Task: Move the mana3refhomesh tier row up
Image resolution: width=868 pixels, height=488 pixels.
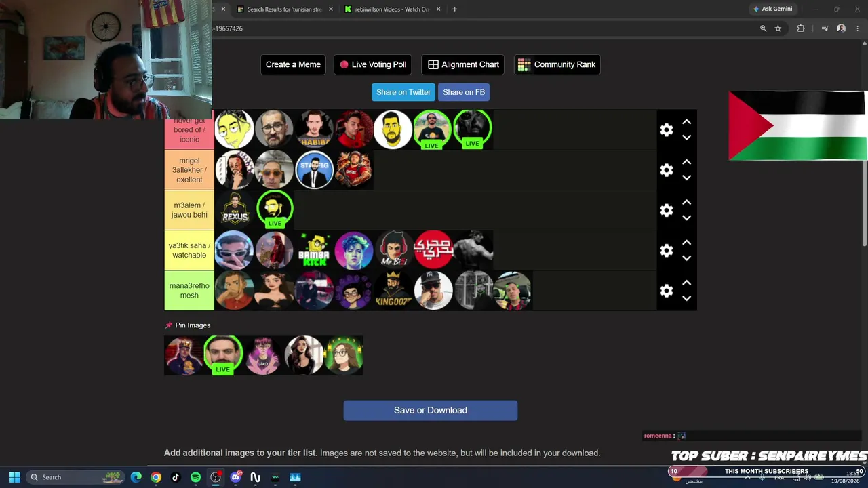Action: [x=686, y=283]
